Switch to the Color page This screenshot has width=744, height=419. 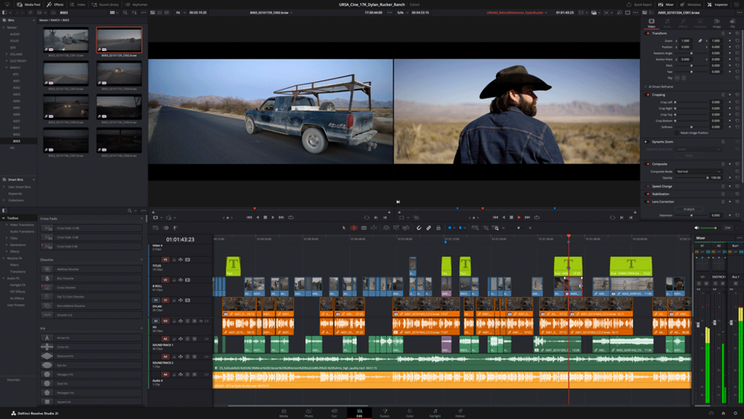click(x=409, y=413)
